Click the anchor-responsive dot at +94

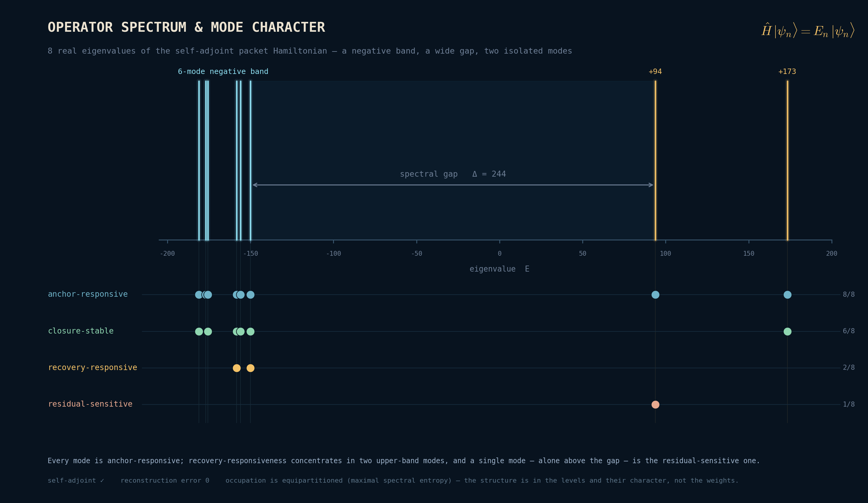pos(655,295)
